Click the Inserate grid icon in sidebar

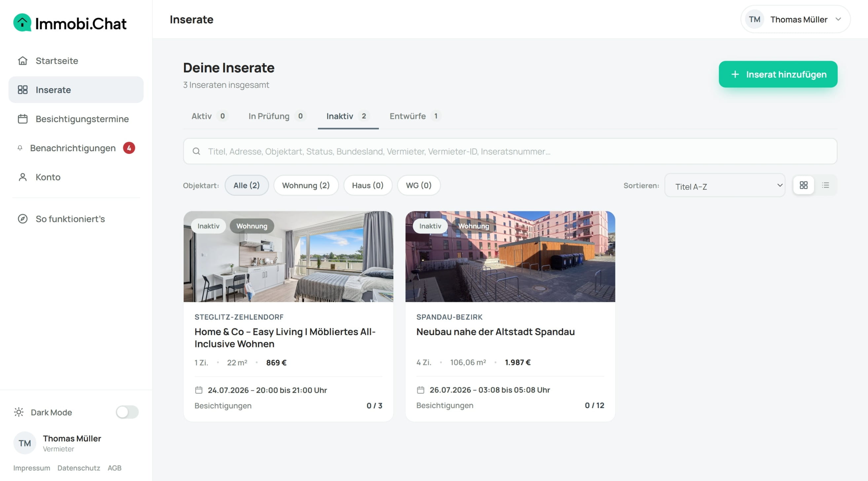click(x=22, y=89)
